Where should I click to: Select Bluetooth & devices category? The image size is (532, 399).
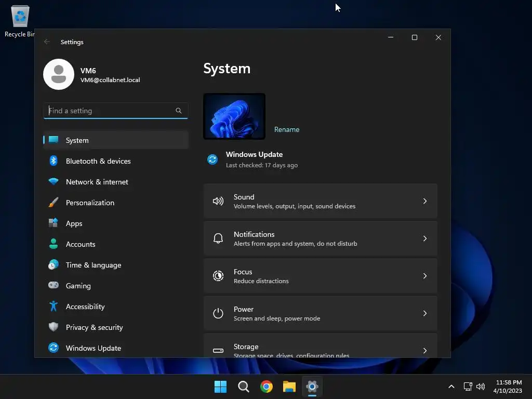click(116, 161)
